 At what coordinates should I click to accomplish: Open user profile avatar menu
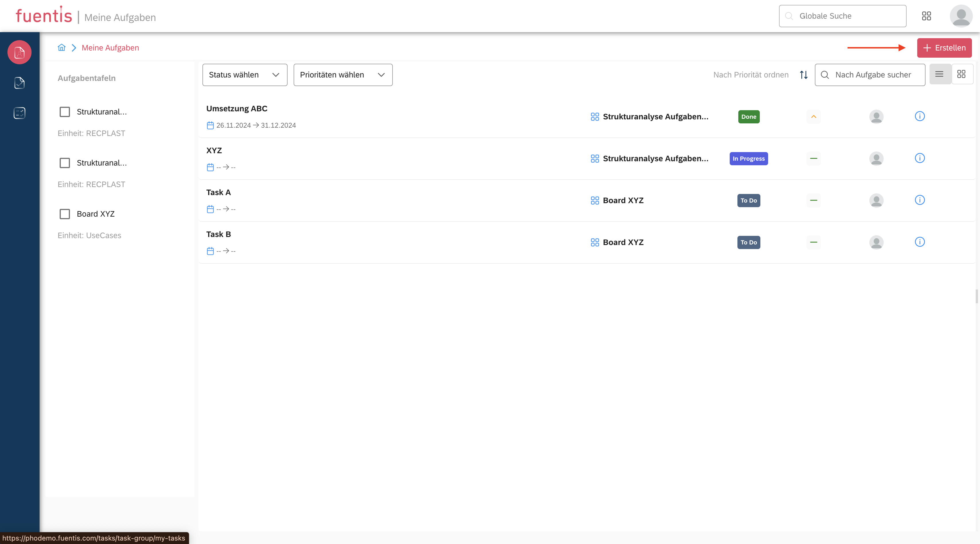(x=961, y=16)
